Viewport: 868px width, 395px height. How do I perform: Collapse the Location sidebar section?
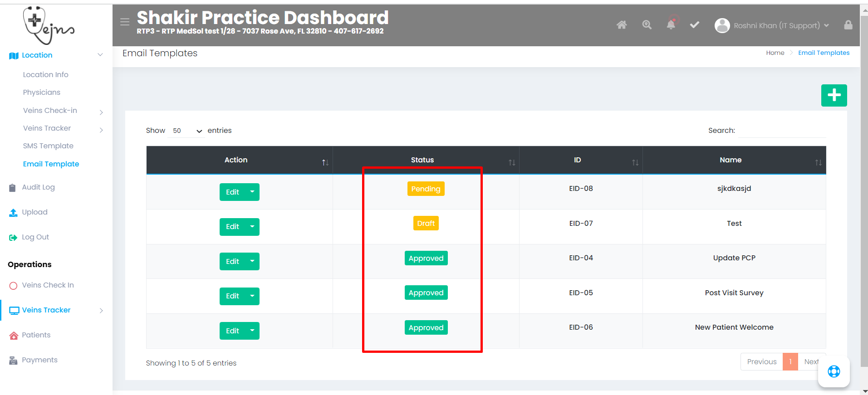[x=100, y=55]
